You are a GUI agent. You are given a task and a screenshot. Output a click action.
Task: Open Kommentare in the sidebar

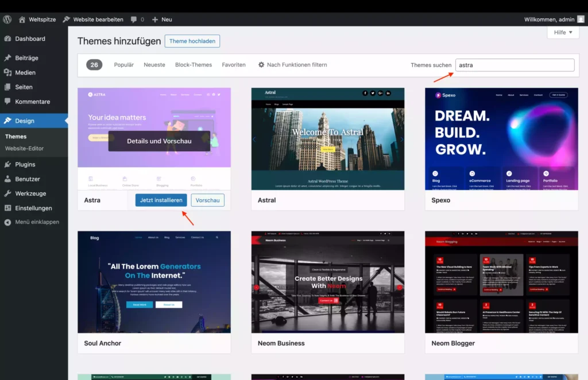[34, 102]
